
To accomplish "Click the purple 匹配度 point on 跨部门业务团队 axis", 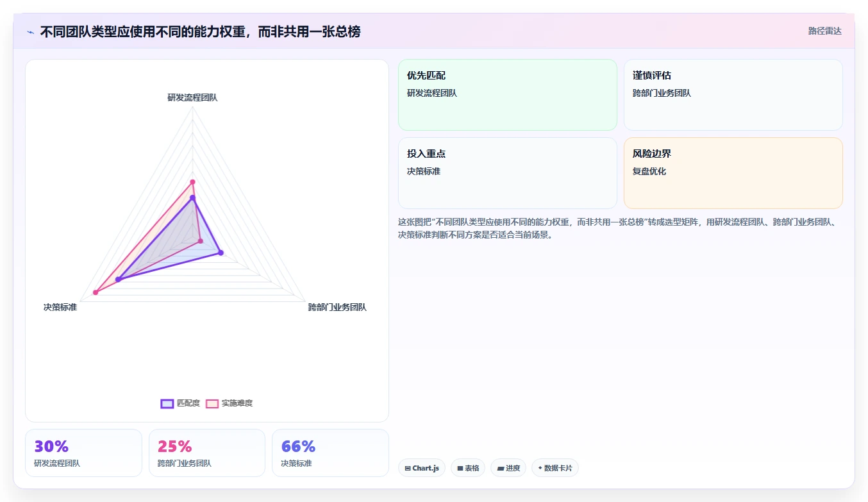I will tap(221, 253).
